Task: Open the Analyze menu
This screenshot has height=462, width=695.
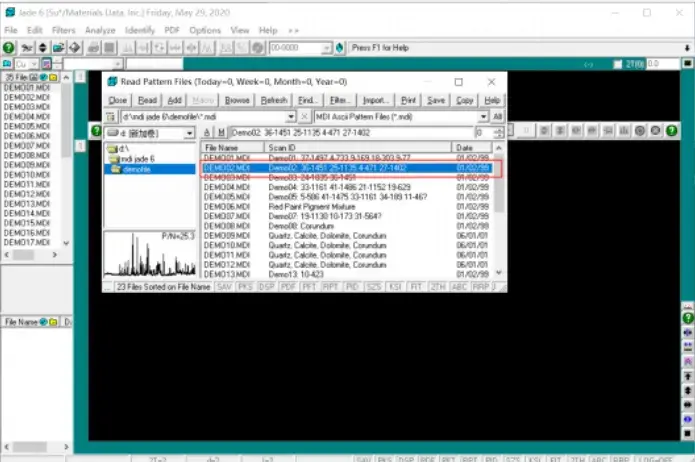Action: (100, 30)
